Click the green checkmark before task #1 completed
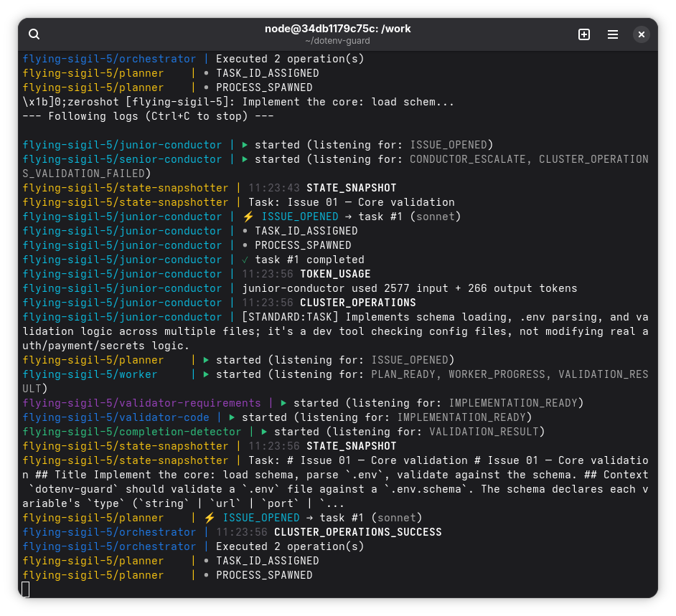 pyautogui.click(x=245, y=260)
